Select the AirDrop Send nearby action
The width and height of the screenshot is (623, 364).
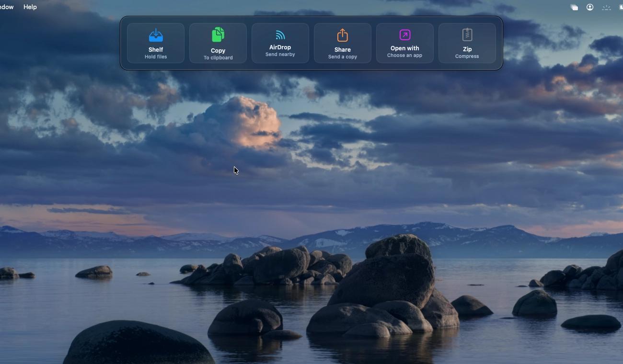coord(280,43)
